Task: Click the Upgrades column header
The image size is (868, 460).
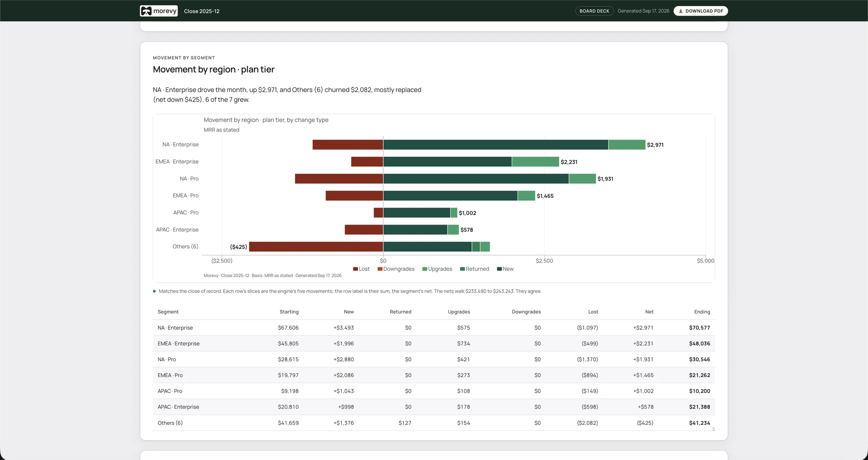Action: pos(459,312)
